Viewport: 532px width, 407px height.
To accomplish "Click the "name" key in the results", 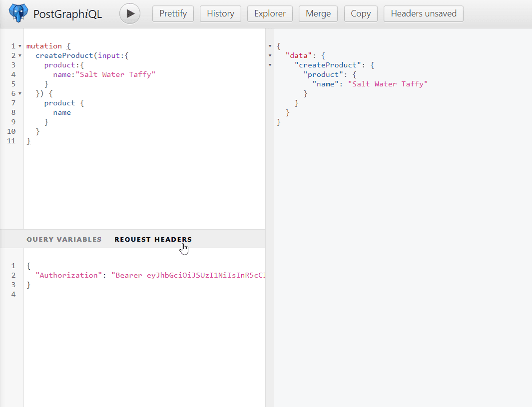I will [x=325, y=84].
